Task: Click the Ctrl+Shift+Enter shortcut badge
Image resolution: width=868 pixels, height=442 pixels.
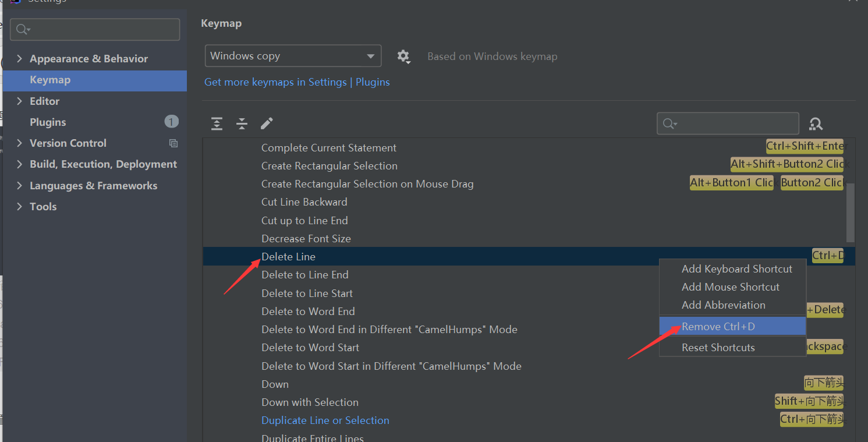Action: point(805,146)
